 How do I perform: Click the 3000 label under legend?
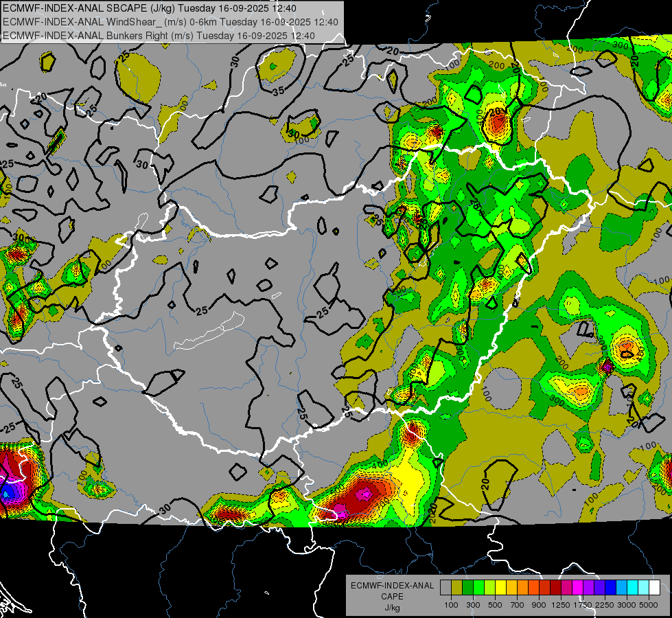[x=627, y=605]
